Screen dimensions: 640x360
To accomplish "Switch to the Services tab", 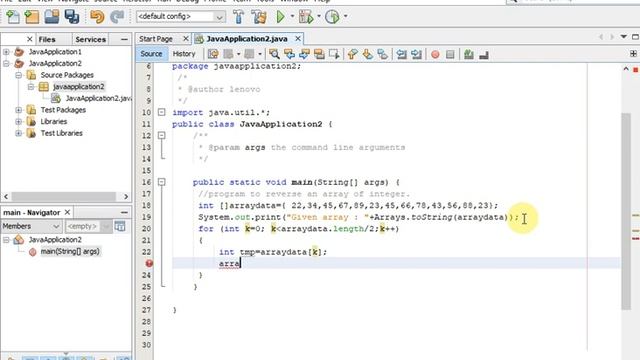I will point(91,40).
